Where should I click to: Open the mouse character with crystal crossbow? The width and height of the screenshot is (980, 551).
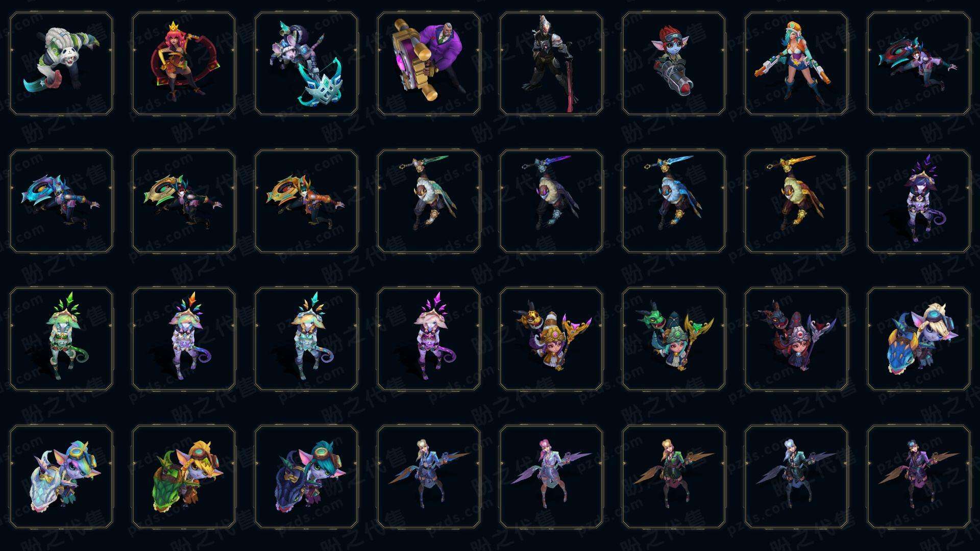point(306,64)
